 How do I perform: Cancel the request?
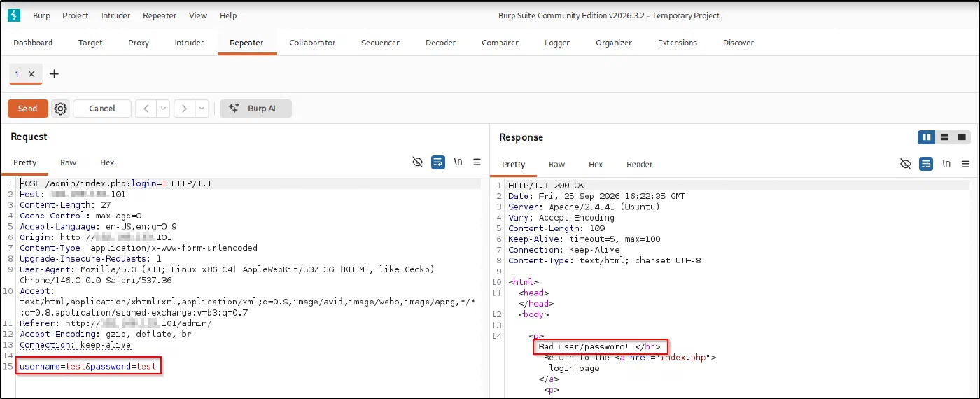(x=102, y=108)
